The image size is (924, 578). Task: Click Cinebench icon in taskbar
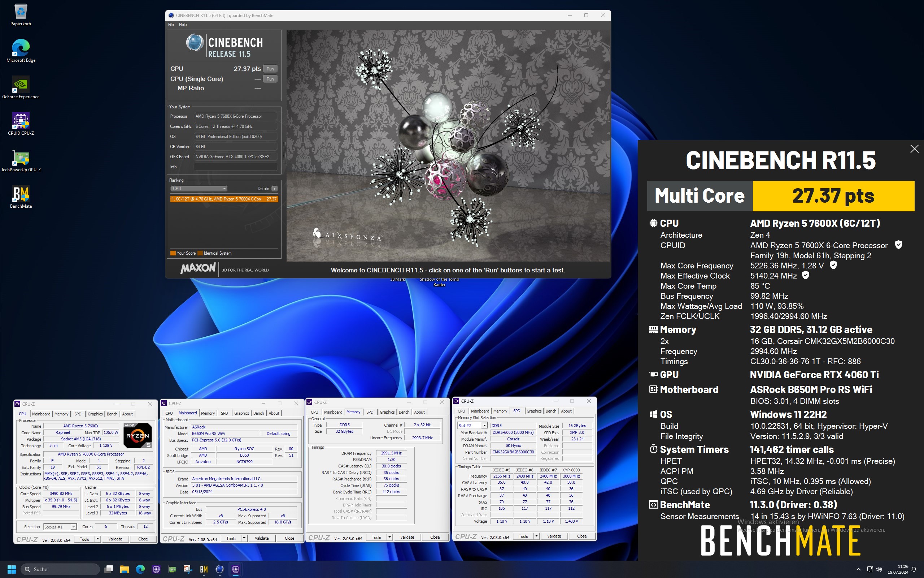click(219, 569)
